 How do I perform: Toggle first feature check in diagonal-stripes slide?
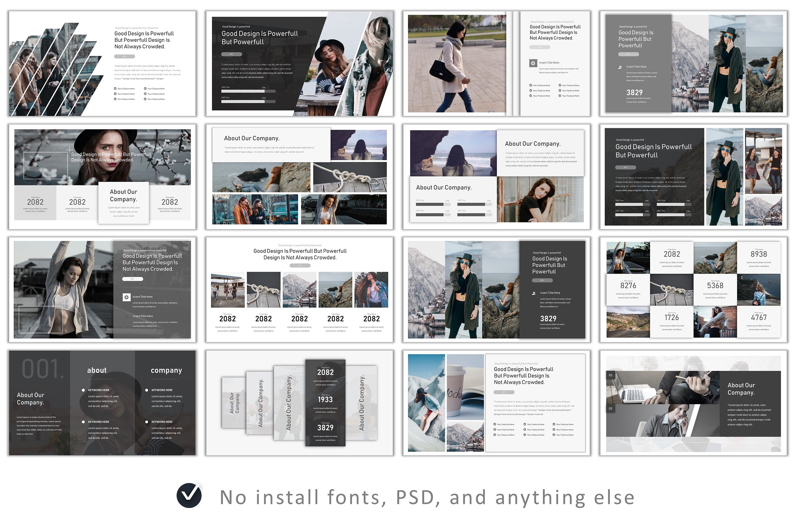pyautogui.click(x=115, y=89)
